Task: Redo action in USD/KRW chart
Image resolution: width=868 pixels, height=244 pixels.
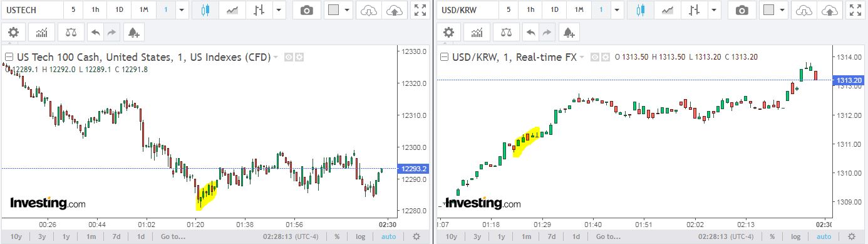Action: coord(547,33)
